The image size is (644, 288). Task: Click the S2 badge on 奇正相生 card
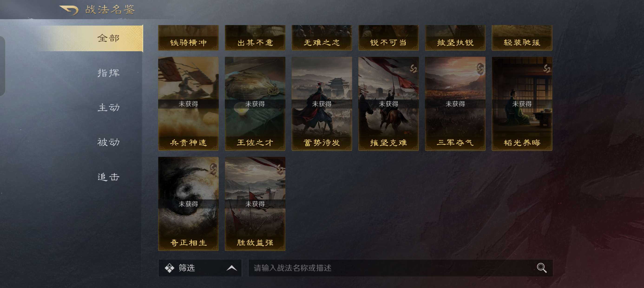point(213,169)
